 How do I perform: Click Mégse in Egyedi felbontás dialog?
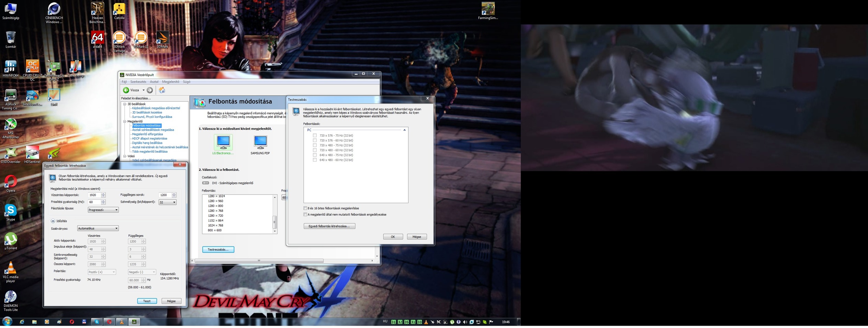(171, 301)
